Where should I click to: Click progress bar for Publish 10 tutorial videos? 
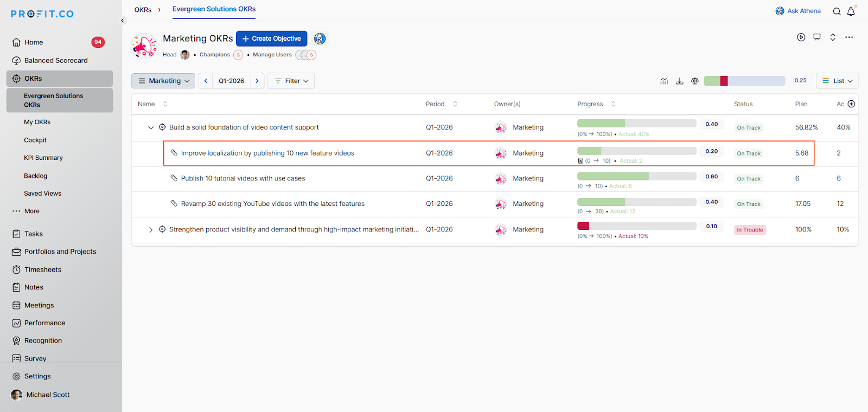636,176
